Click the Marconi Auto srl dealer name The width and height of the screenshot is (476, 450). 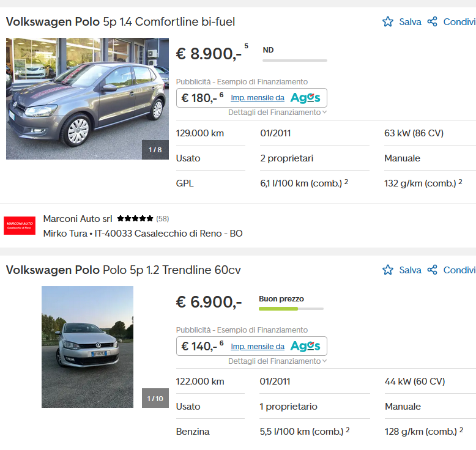point(78,219)
